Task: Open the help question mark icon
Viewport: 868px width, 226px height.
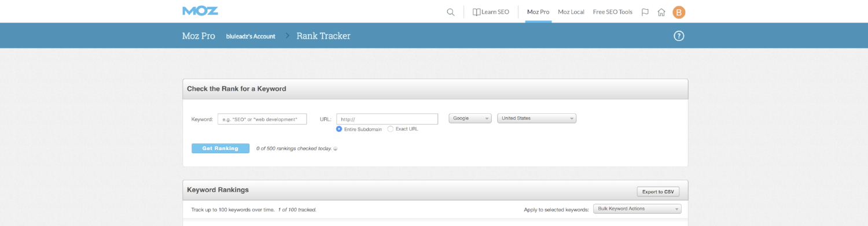Action: (679, 36)
